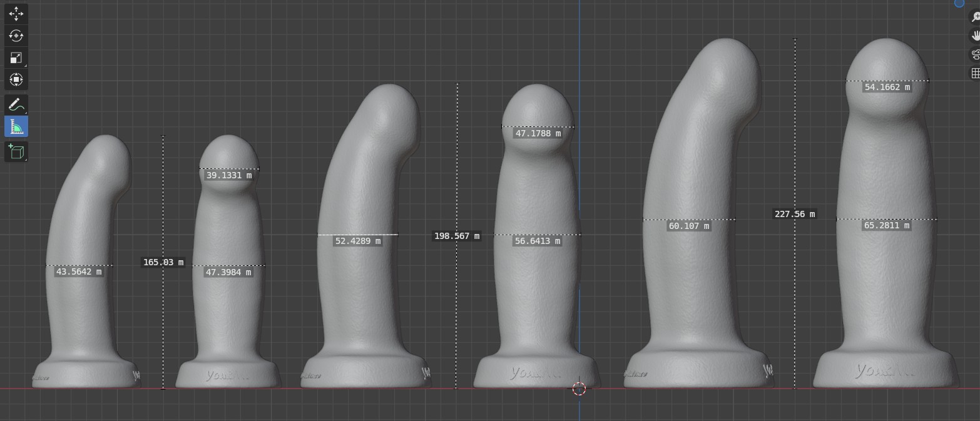The width and height of the screenshot is (980, 421).
Task: Click the hand pan view button
Action: (x=974, y=36)
